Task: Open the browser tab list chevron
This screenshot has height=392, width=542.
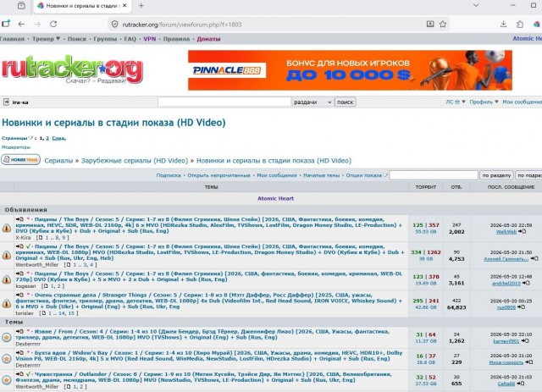Action: pyautogui.click(x=476, y=6)
